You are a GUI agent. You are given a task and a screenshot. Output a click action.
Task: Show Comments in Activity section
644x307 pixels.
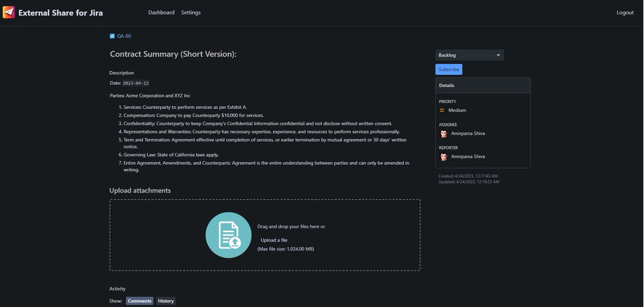[140, 301]
